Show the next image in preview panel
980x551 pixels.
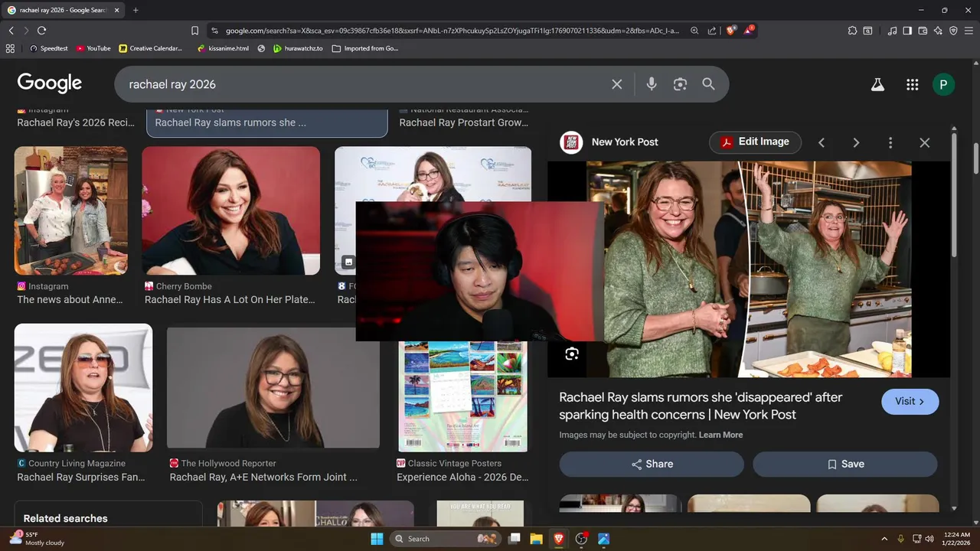tap(856, 143)
